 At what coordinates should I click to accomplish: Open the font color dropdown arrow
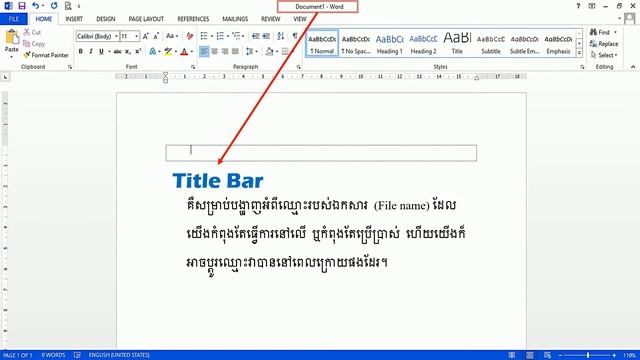pos(191,52)
